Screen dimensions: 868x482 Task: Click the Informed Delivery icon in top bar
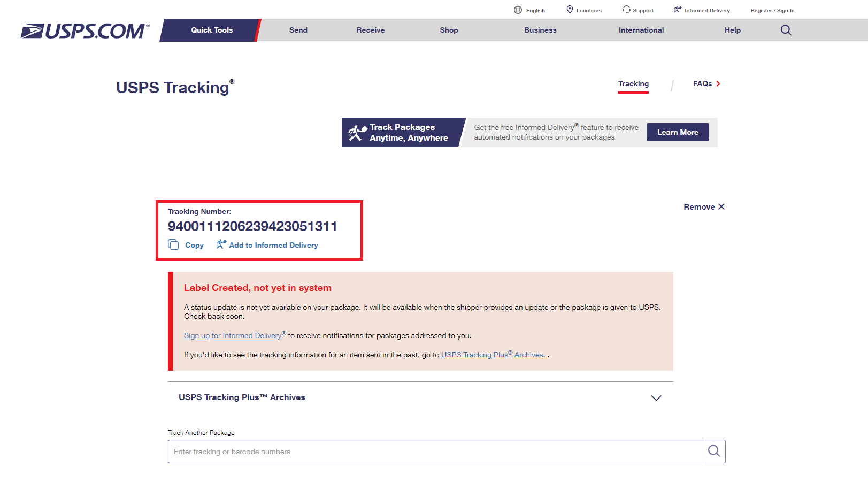(678, 10)
